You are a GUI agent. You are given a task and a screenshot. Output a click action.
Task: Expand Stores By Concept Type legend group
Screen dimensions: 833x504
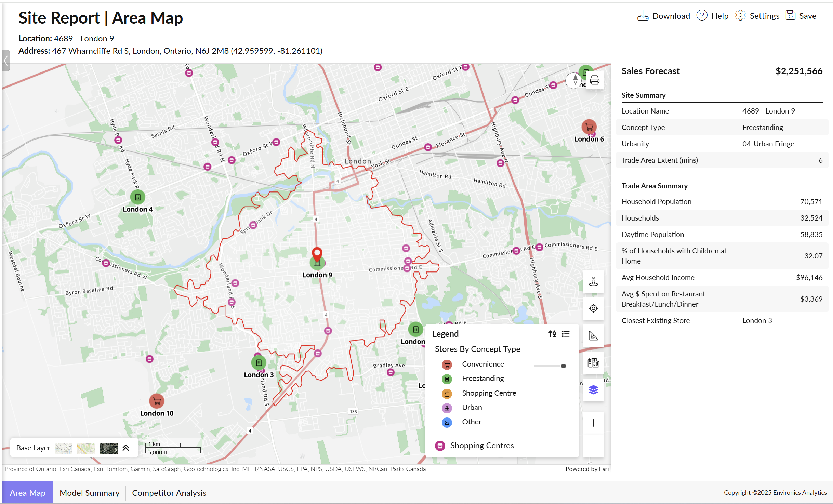(478, 349)
